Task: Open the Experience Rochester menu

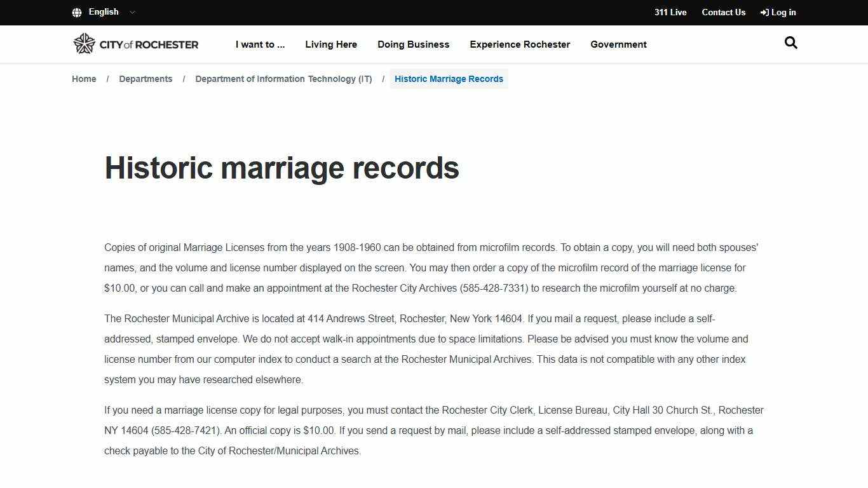Action: pos(520,44)
